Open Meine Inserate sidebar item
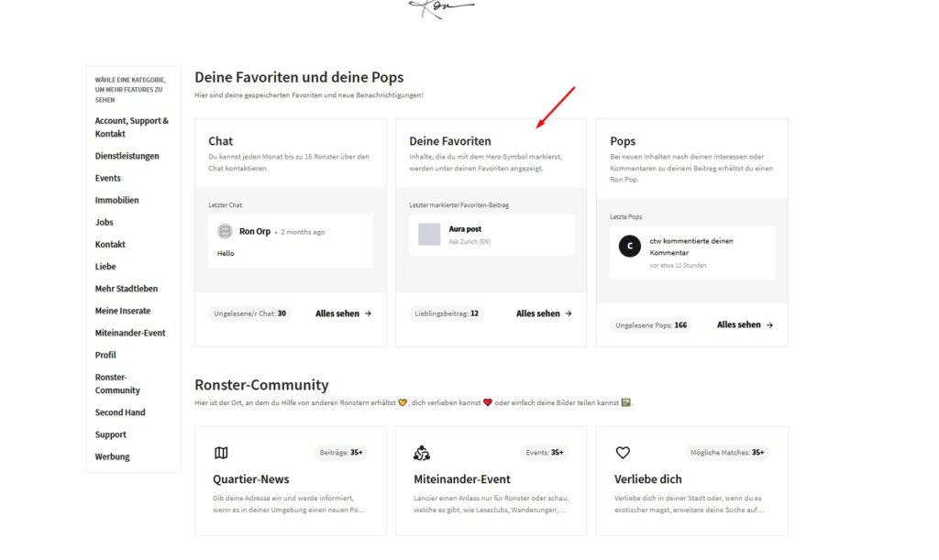Image resolution: width=939 pixels, height=560 pixels. pos(123,311)
